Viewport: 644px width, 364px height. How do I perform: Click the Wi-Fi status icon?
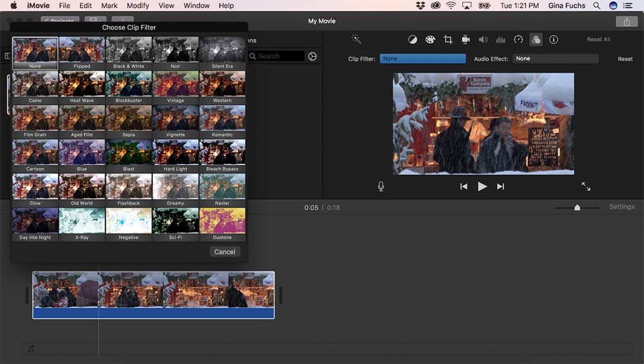[x=451, y=5]
